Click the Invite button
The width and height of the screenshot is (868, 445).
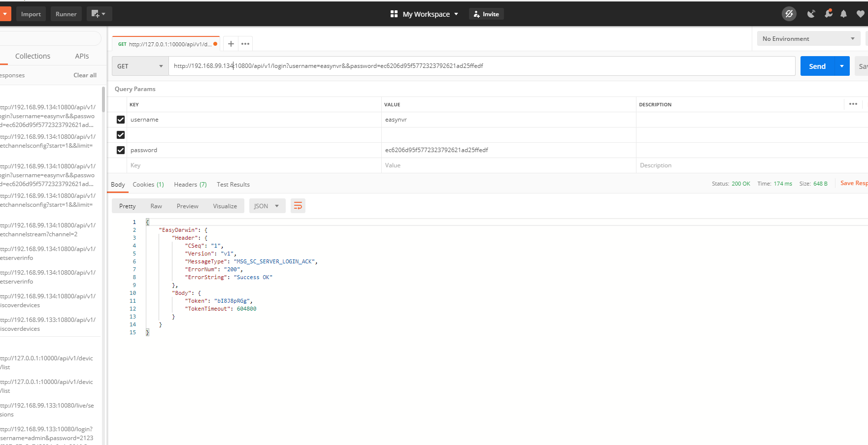[x=486, y=14]
